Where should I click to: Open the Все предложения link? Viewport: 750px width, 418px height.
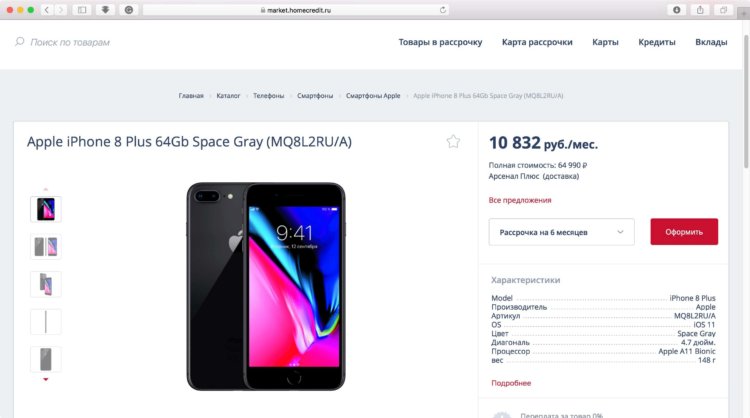[x=520, y=200]
